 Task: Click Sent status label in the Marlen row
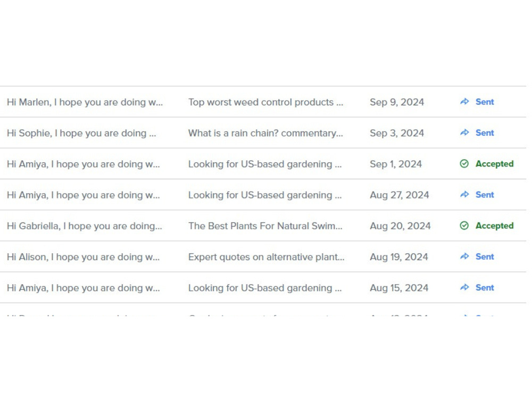pyautogui.click(x=485, y=102)
